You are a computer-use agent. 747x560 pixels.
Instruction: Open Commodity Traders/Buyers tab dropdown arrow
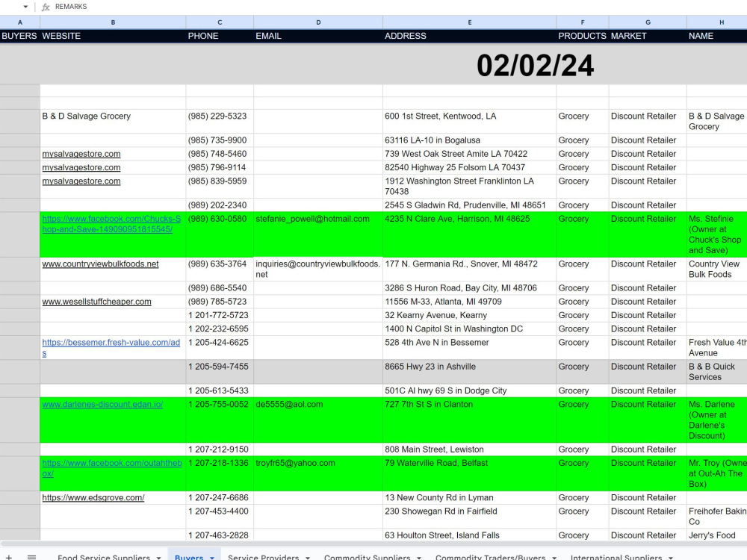pyautogui.click(x=554, y=558)
